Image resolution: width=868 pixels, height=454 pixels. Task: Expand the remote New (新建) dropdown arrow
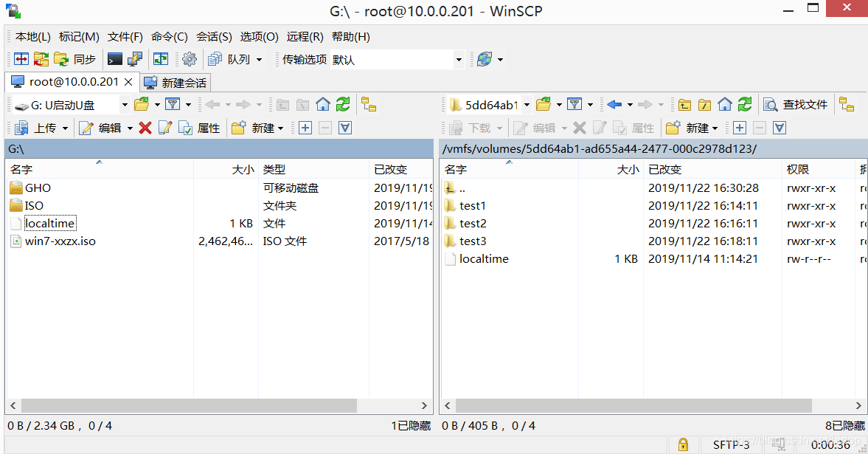coord(715,128)
